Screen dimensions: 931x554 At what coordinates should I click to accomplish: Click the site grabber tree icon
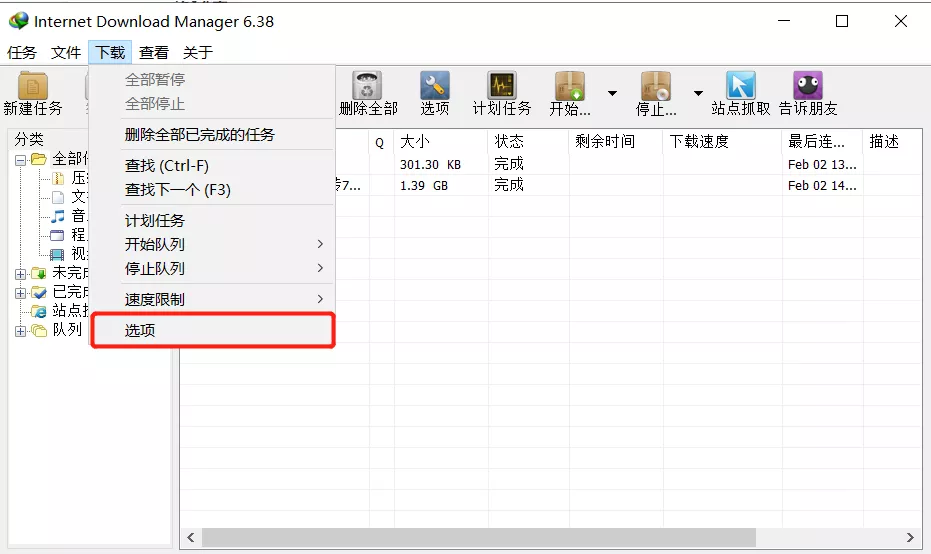coord(39,311)
